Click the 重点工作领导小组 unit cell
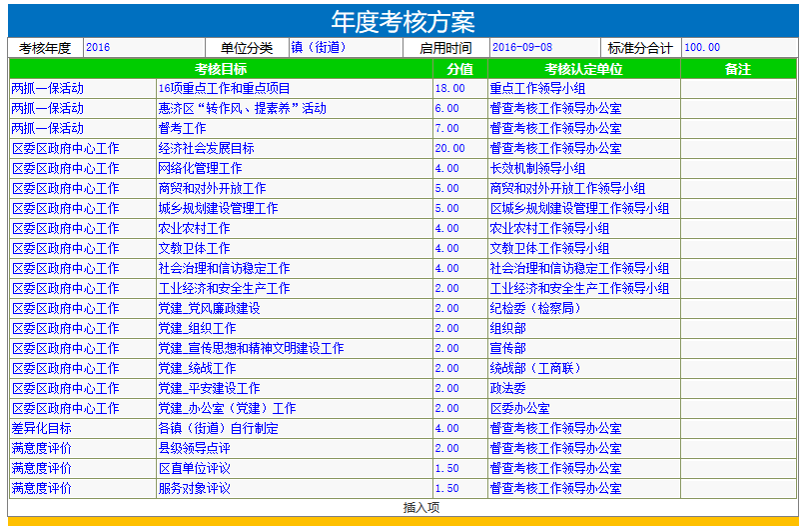The height and width of the screenshot is (526, 803). [584, 89]
